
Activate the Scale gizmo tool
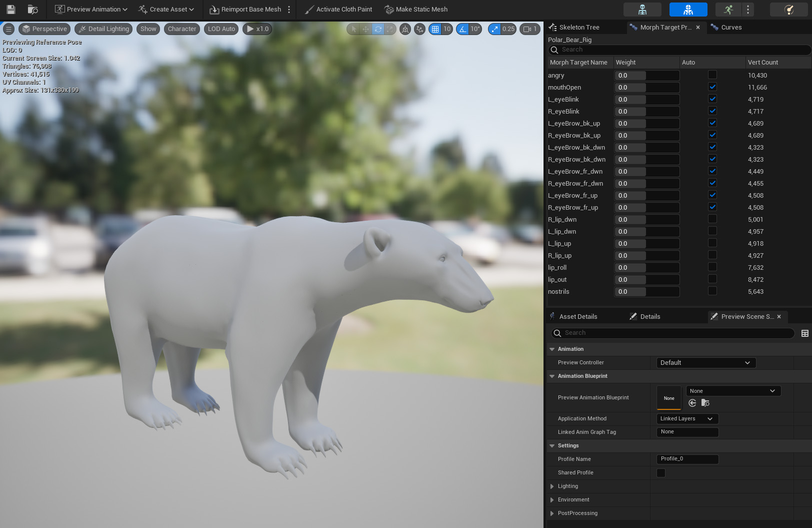pos(390,29)
